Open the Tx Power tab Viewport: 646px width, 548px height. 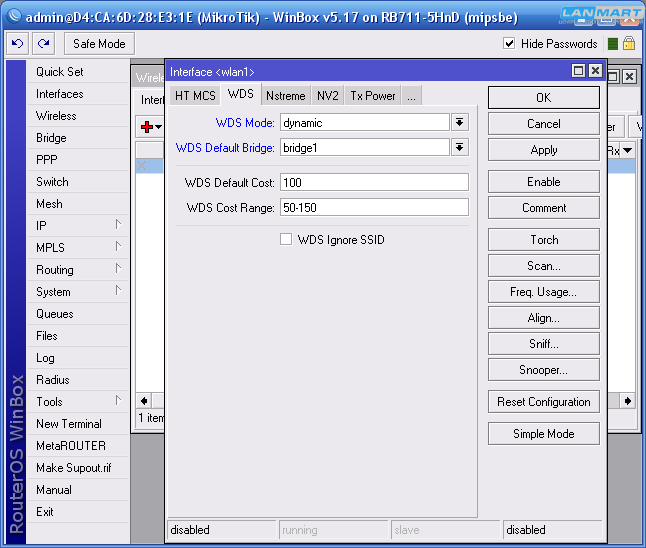[x=373, y=96]
